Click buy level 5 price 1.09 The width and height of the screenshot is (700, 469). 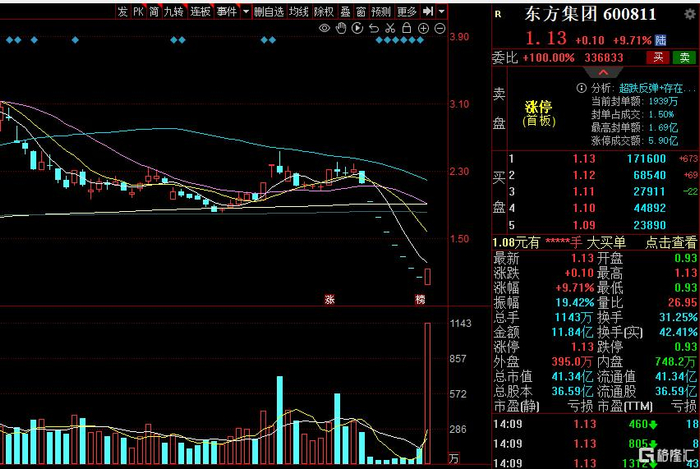584,225
